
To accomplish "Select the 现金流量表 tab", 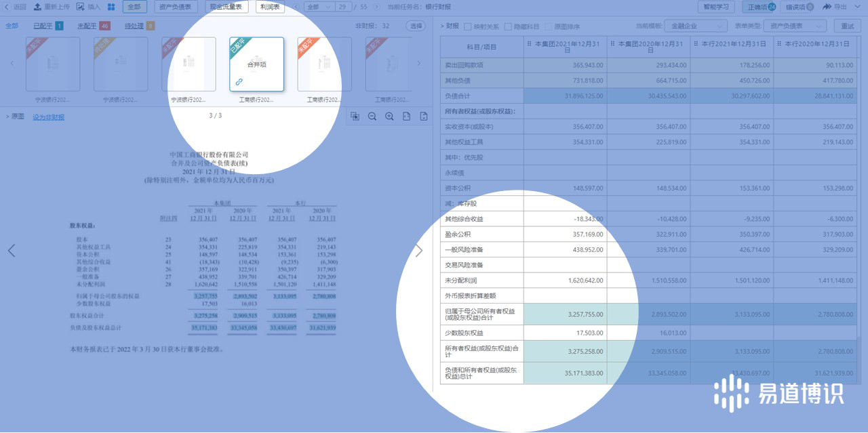I will 226,7.
